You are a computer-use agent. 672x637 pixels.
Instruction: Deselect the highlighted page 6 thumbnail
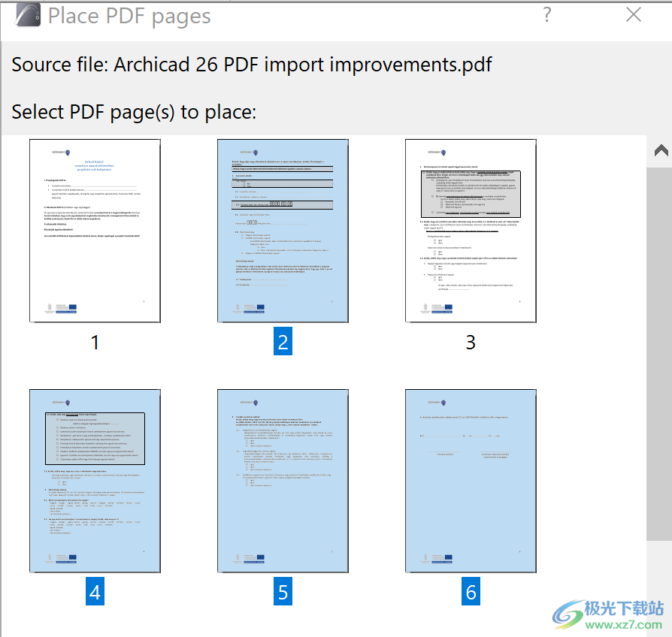(471, 481)
